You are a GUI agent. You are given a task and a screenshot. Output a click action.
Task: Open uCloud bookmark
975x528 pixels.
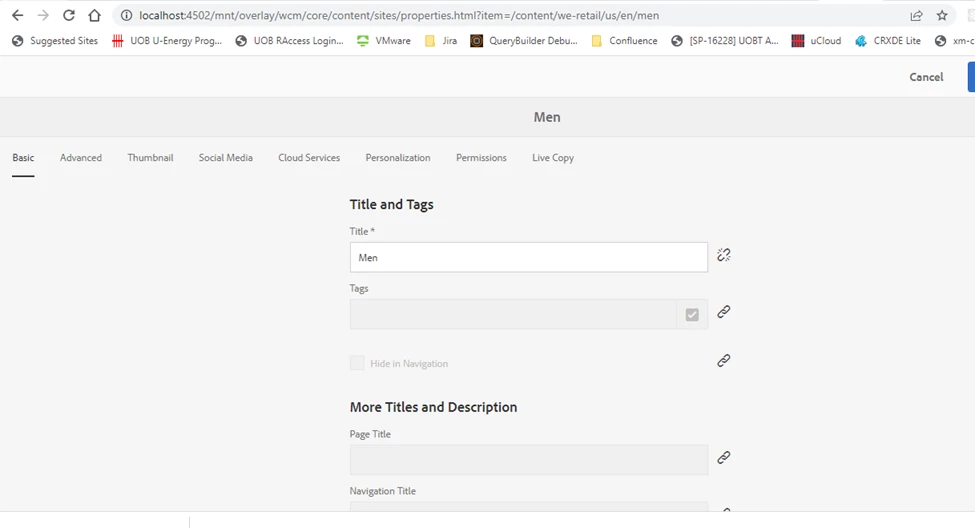pyautogui.click(x=816, y=41)
